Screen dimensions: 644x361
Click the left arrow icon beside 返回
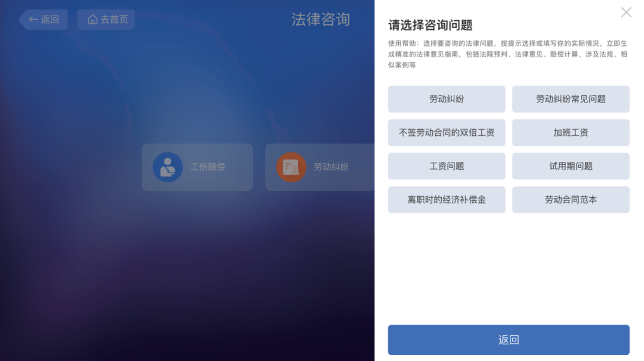pos(33,19)
